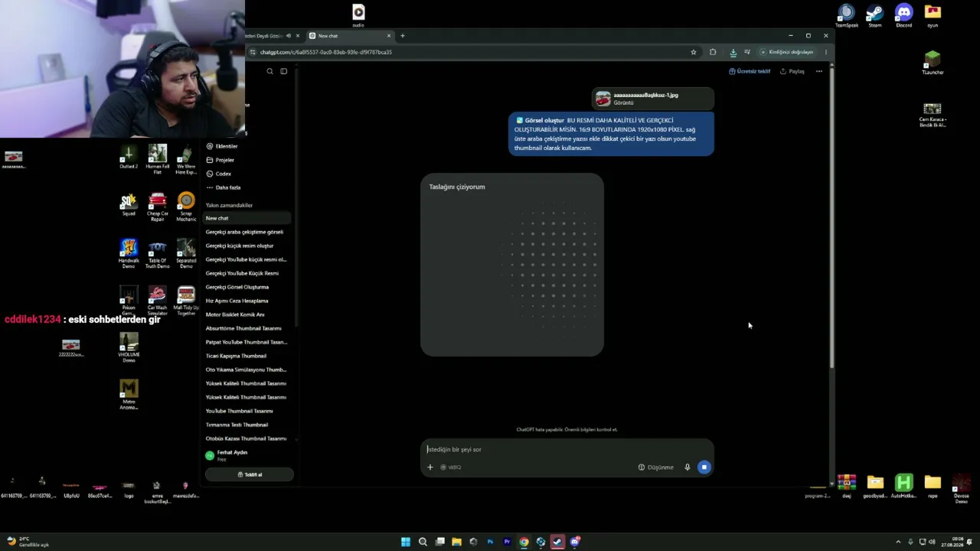980x551 pixels.
Task: Open the browser extensions puzzle icon
Action: point(713,52)
